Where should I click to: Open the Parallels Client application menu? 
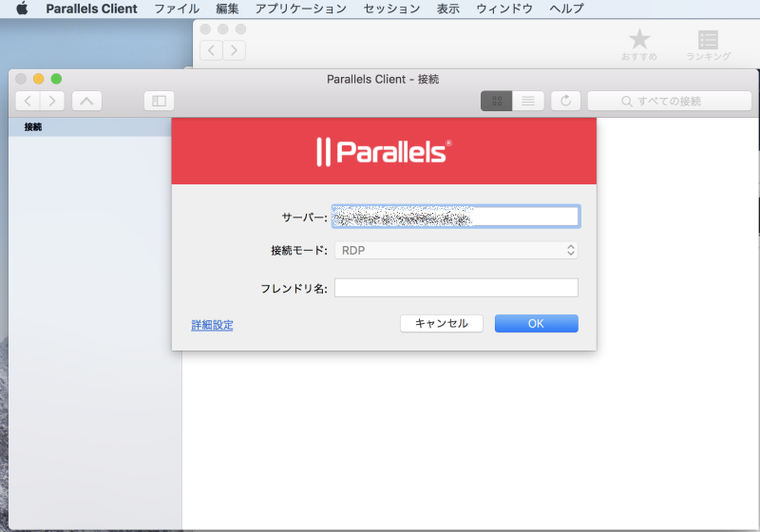pyautogui.click(x=91, y=9)
